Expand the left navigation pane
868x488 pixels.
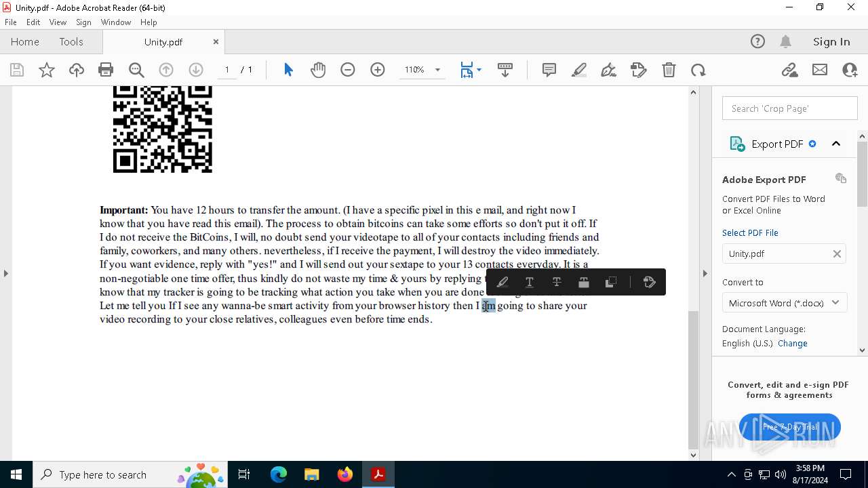click(x=6, y=273)
